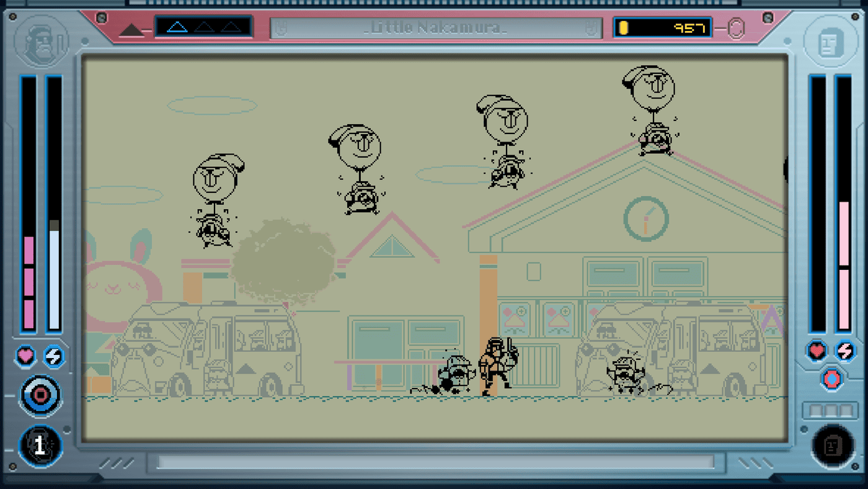Click the clock on the building
Image resolution: width=868 pixels, height=489 pixels.
pos(646,218)
